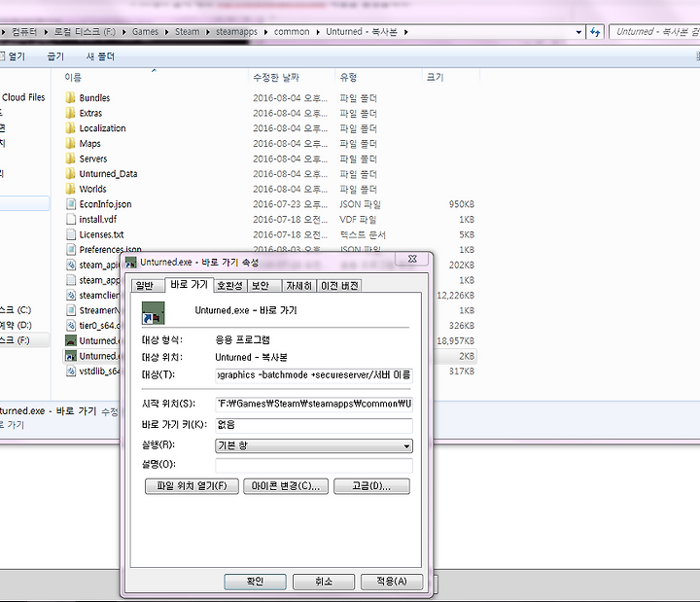Expand the common breadcrumb arrow
The height and width of the screenshot is (602, 700).
(318, 32)
